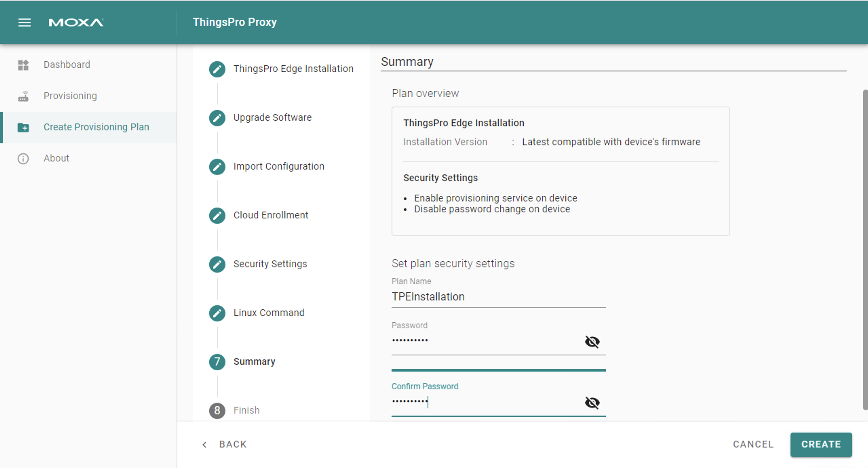Click the Upgrade Software step pencil icon

pyautogui.click(x=217, y=118)
